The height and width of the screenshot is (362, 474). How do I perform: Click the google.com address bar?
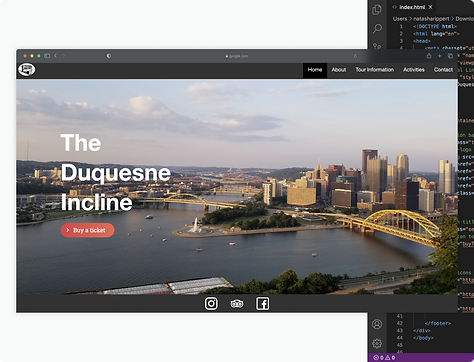pos(237,56)
